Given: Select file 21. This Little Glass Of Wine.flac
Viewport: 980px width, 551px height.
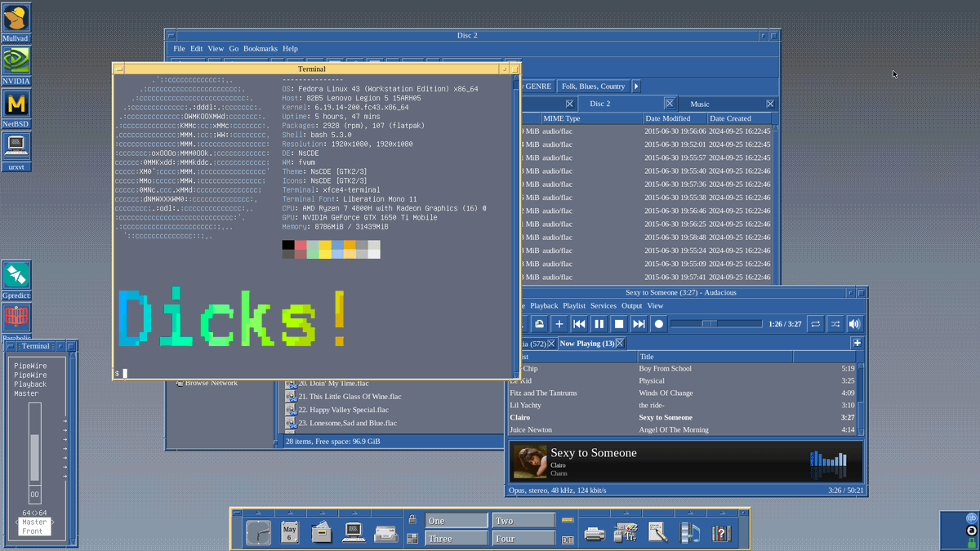Looking at the screenshot, I should pyautogui.click(x=350, y=397).
